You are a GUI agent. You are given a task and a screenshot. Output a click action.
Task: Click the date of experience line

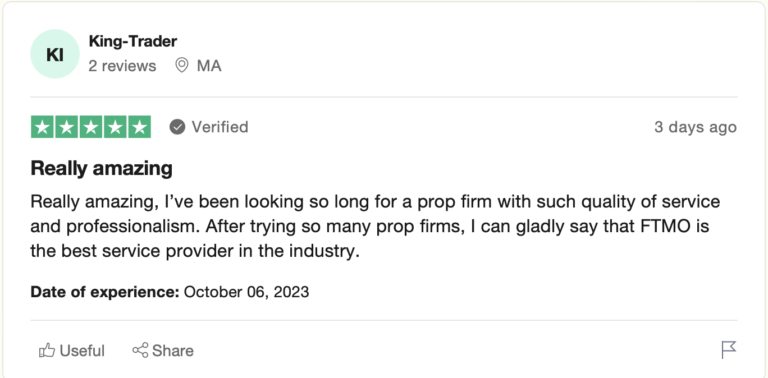(170, 292)
